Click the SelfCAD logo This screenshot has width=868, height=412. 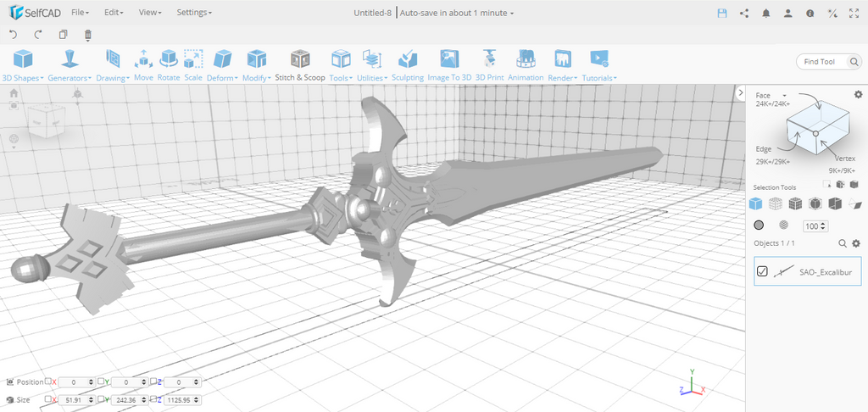tap(35, 12)
